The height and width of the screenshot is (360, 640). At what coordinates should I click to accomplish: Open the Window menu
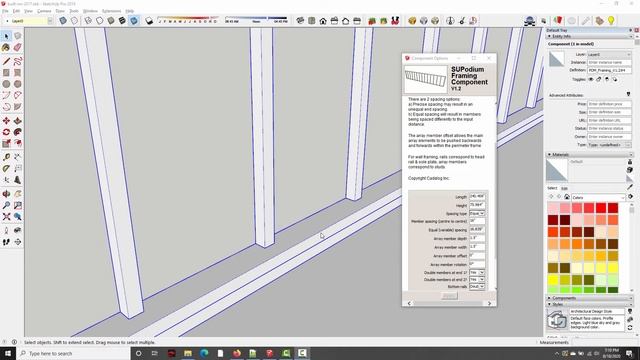pyautogui.click(x=90, y=11)
